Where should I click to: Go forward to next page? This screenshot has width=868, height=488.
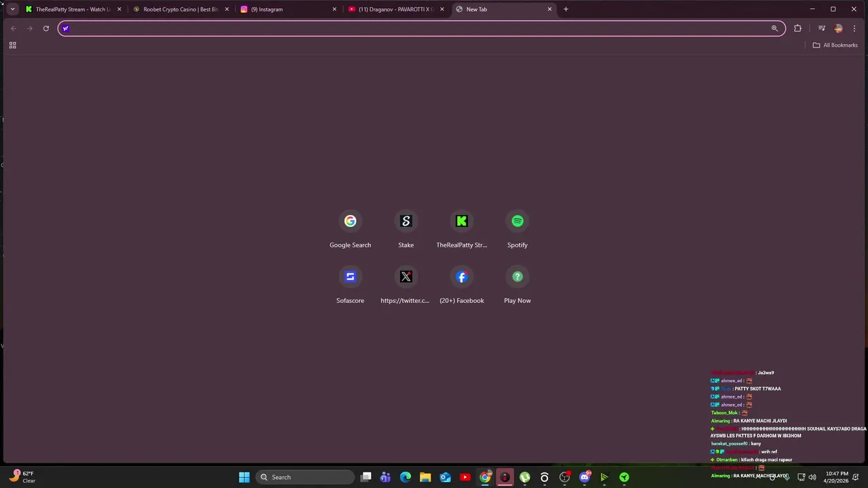(x=30, y=28)
